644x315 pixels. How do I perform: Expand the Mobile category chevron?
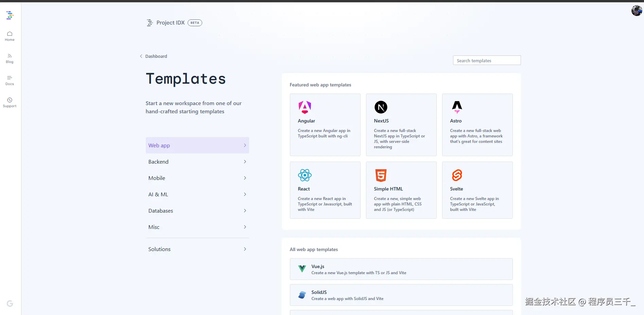(245, 178)
